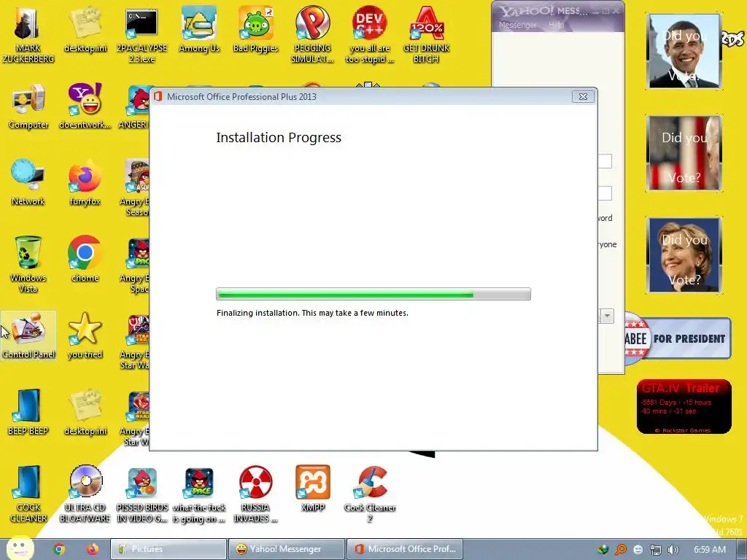Click the lower input field in Yahoo! Messenger
The width and height of the screenshot is (747, 560).
605,193
